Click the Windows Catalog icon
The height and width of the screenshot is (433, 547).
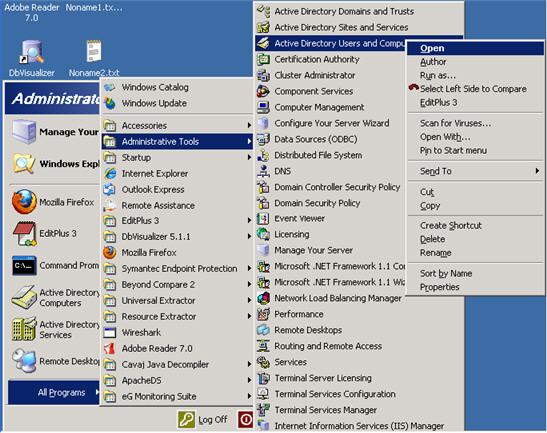110,87
